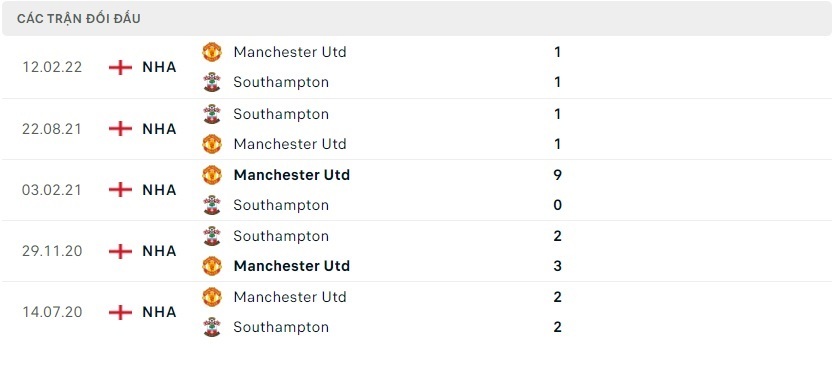This screenshot has height=368, width=834.
Task: Select NHA league label for 14.07.20
Action: point(159,312)
